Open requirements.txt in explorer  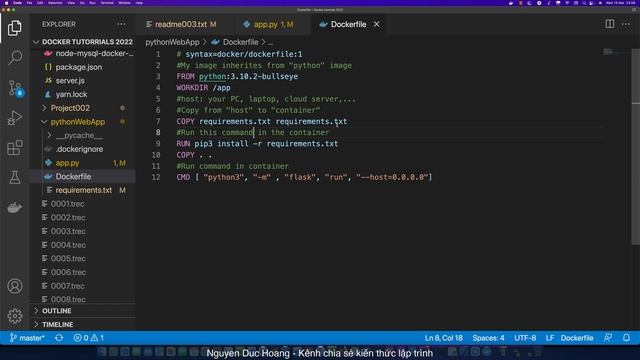(x=83, y=190)
